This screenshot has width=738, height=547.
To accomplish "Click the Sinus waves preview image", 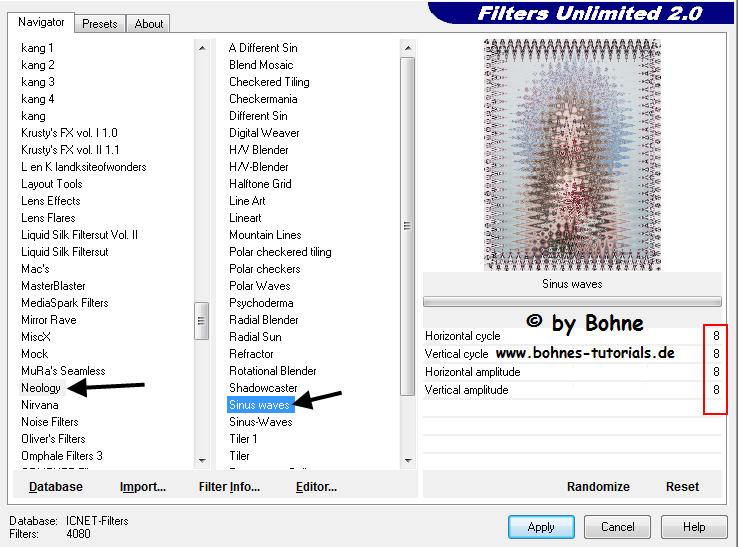I will click(571, 155).
